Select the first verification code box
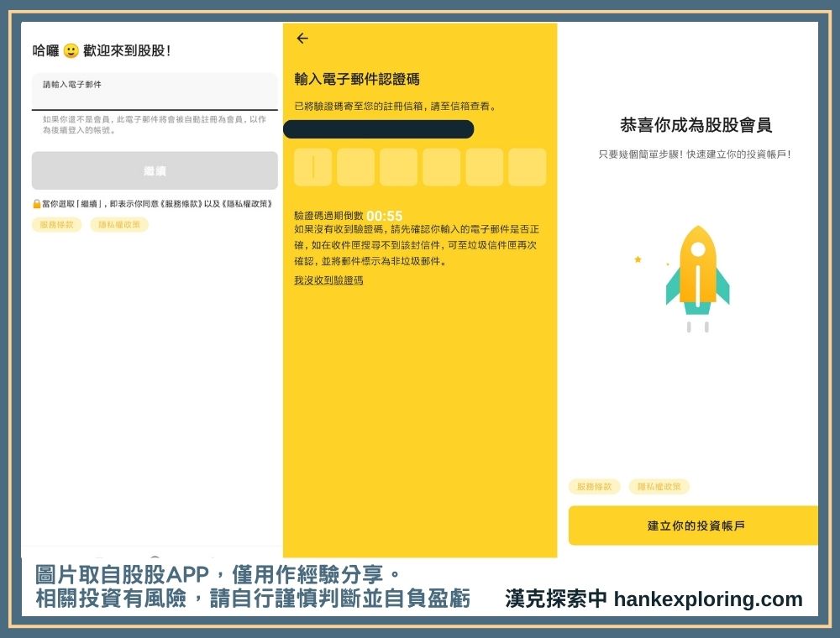Image resolution: width=840 pixels, height=638 pixels. pos(312,167)
